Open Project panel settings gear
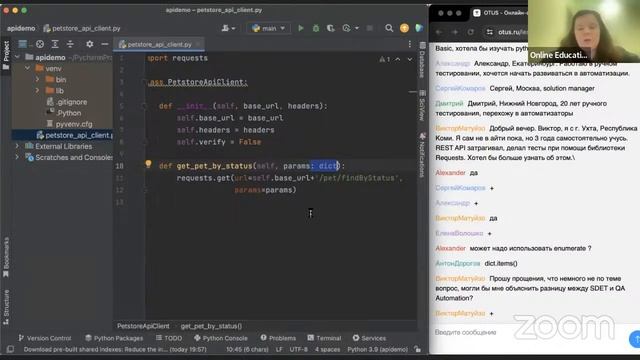This screenshot has height=360, width=640. pyautogui.click(x=90, y=44)
